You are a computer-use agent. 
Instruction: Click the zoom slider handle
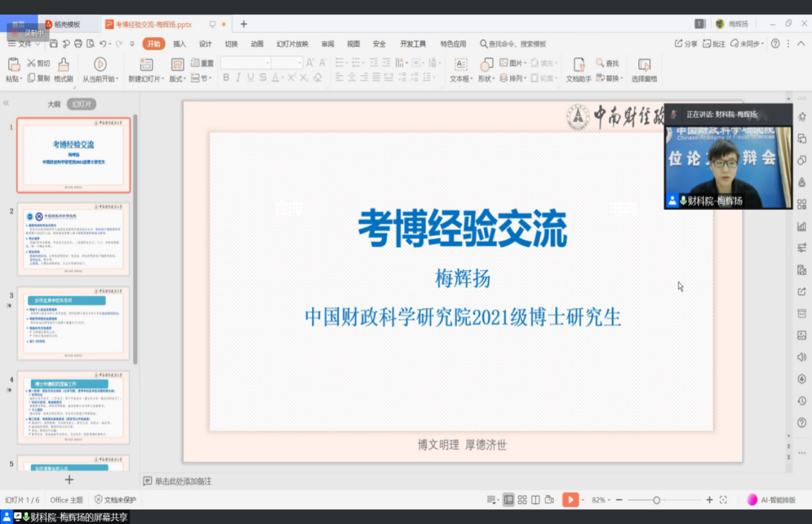(656, 500)
